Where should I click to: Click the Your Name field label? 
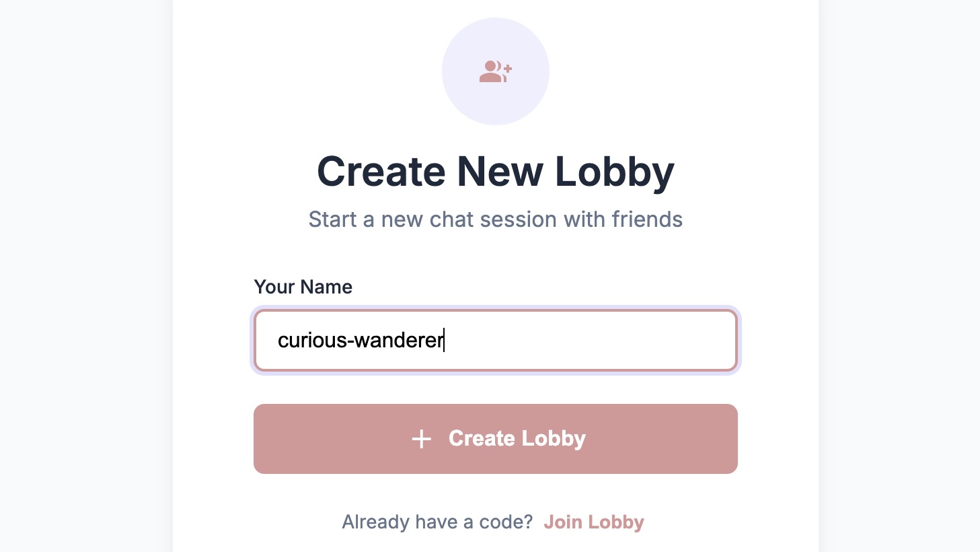pyautogui.click(x=303, y=287)
